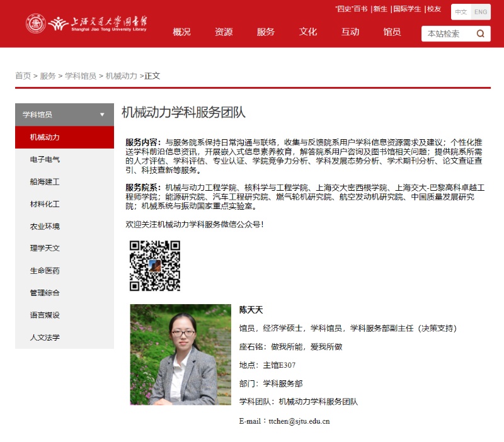The height and width of the screenshot is (442, 504).
Task: Switch language to ENG
Action: tap(481, 12)
